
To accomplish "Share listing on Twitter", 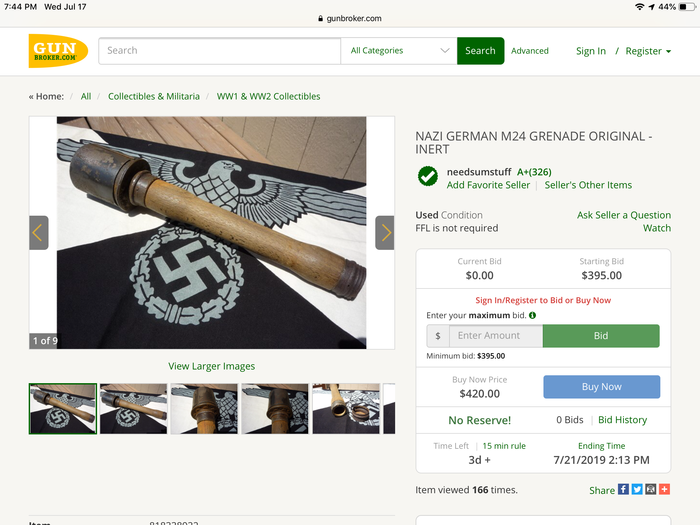I will tap(637, 490).
